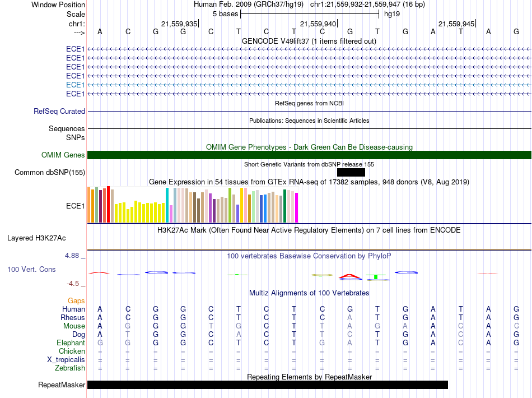Click the 100 Vert. Cons label
Screen dimensions: 532x398
pyautogui.click(x=31, y=270)
